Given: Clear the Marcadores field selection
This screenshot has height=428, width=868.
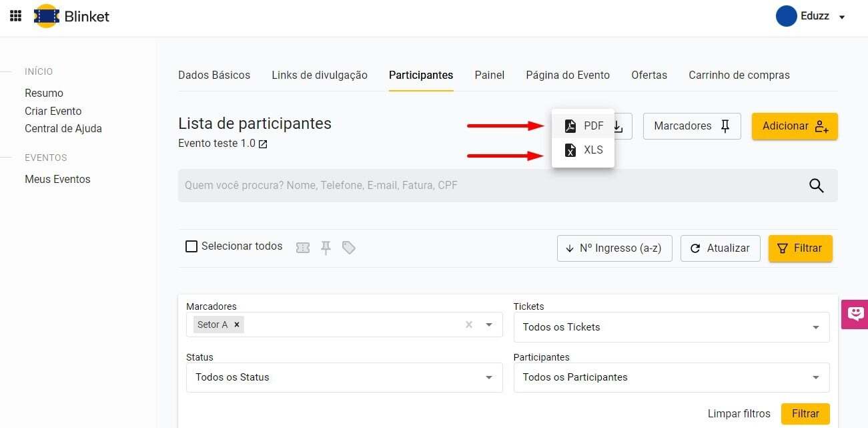Looking at the screenshot, I should (x=468, y=325).
